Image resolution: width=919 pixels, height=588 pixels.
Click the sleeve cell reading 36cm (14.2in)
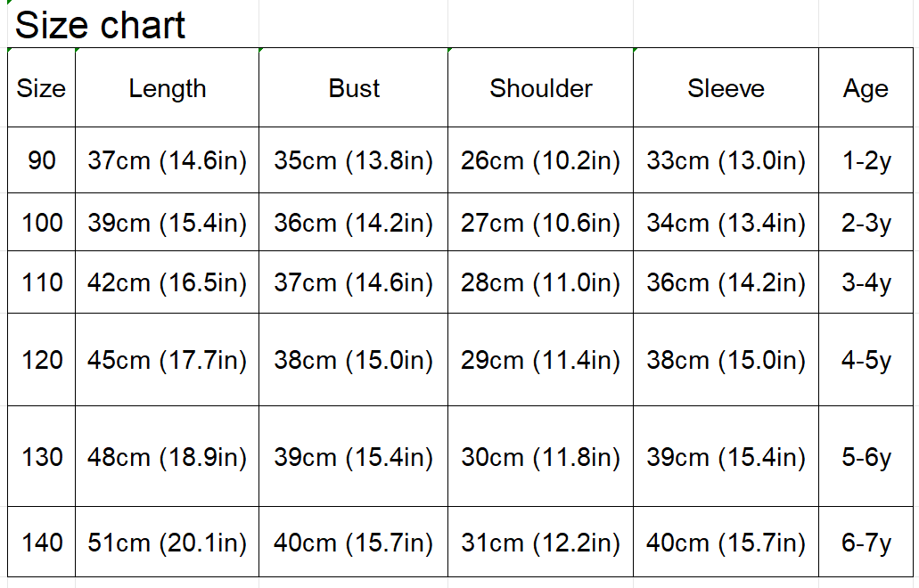pyautogui.click(x=726, y=283)
